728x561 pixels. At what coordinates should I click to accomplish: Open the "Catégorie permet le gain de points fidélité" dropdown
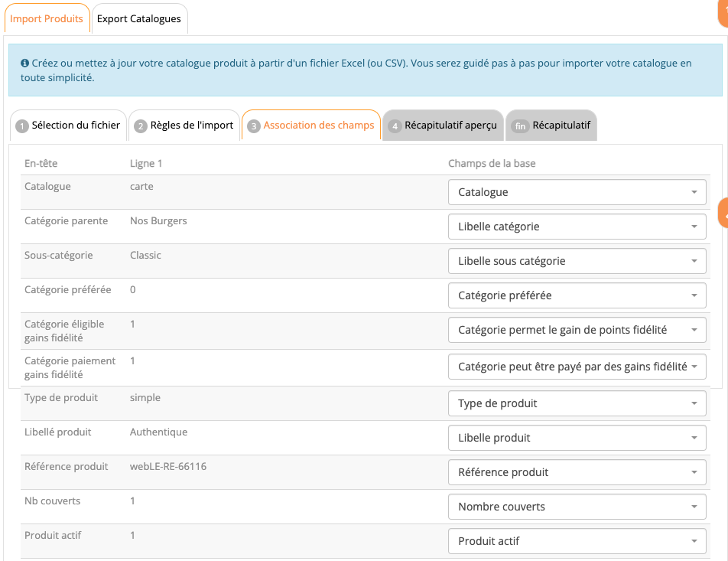(x=577, y=331)
